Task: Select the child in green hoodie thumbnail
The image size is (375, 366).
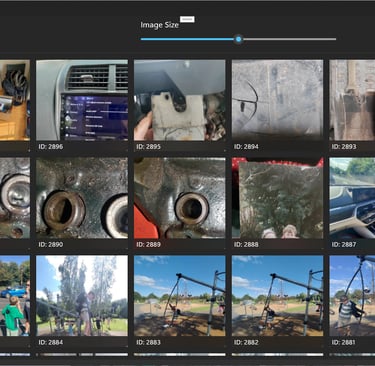Action: point(15,296)
